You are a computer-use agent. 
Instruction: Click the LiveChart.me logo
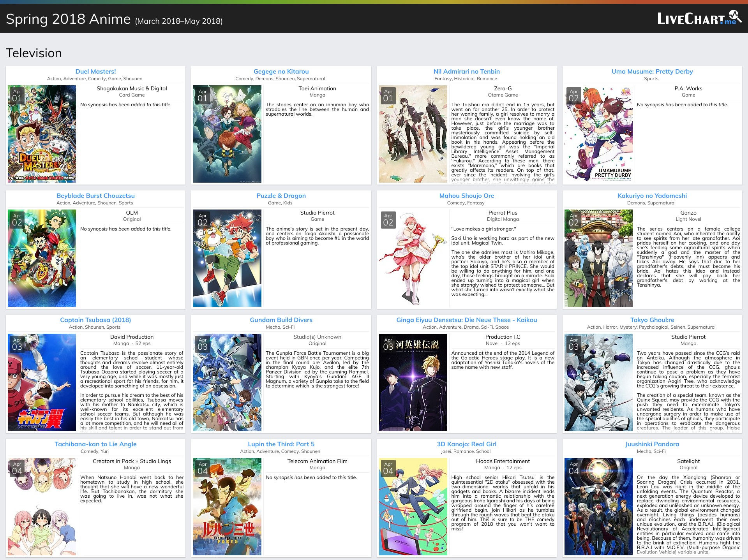point(699,18)
